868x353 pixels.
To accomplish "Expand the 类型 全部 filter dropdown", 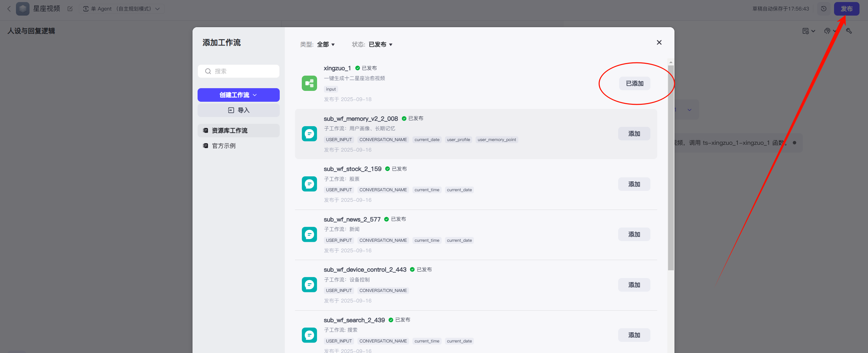I will coord(326,44).
